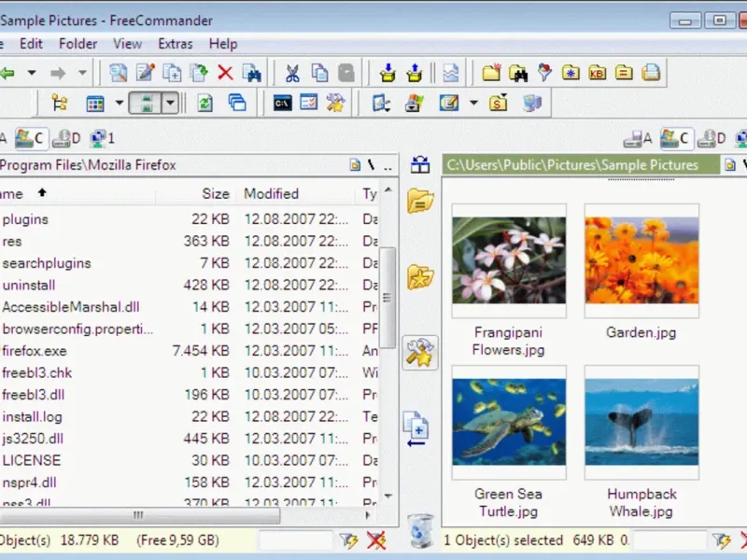Click the folder with binoculars icon

(518, 73)
